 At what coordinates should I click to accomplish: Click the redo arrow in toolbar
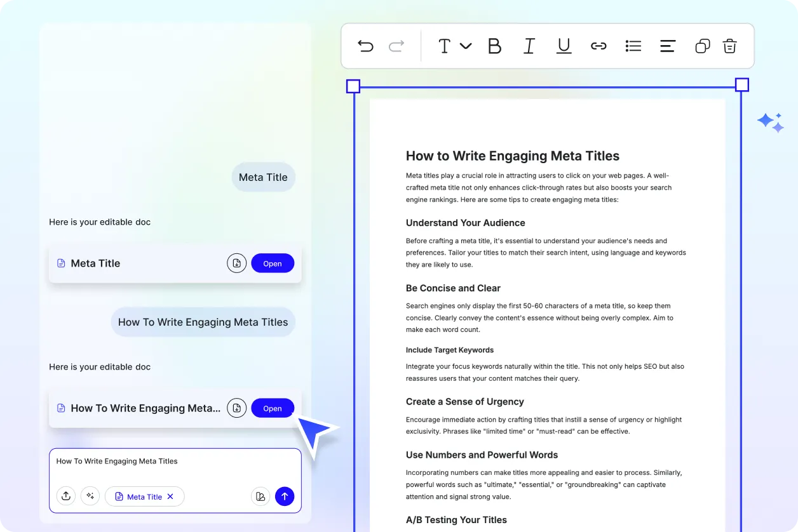coord(396,46)
